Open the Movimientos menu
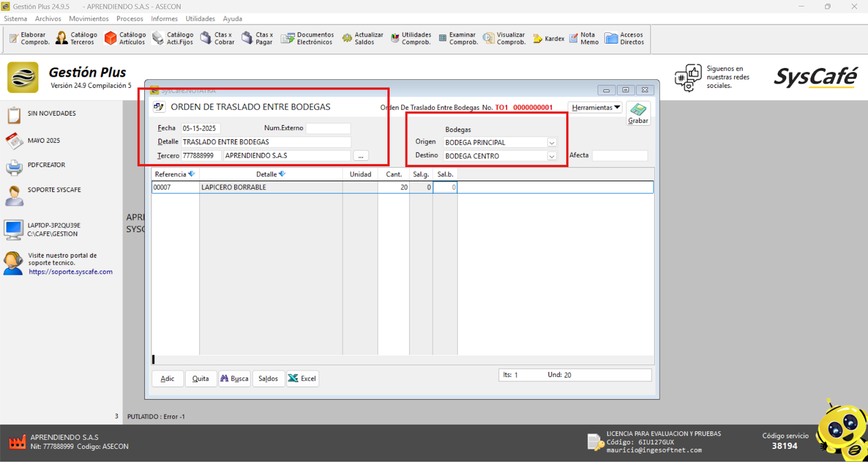868x462 pixels. pyautogui.click(x=88, y=18)
